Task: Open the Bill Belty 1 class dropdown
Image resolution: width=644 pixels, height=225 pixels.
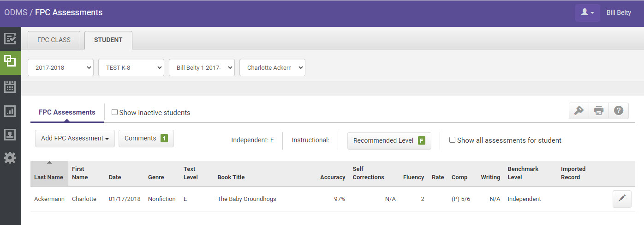Action: click(202, 67)
